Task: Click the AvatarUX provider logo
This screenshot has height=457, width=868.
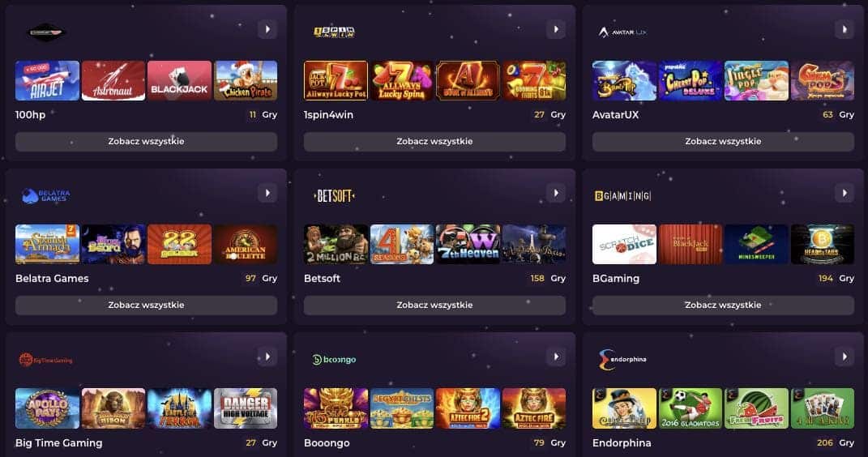Action: pos(622,32)
